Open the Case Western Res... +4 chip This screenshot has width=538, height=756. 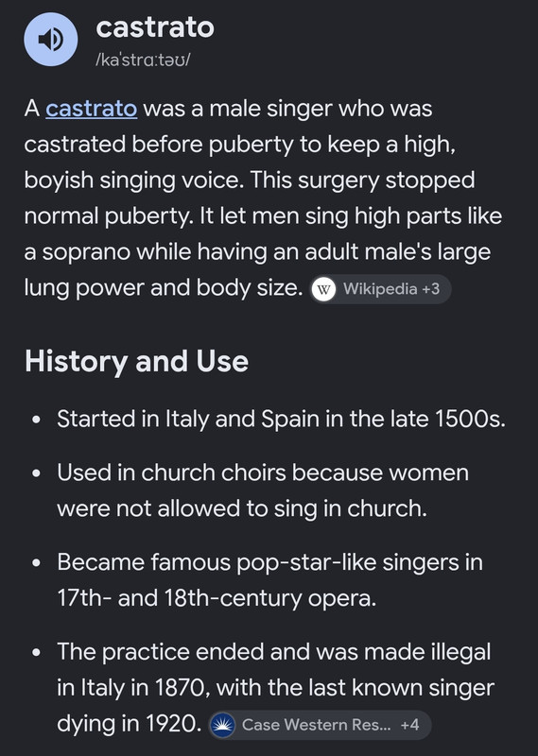pyautogui.click(x=320, y=725)
